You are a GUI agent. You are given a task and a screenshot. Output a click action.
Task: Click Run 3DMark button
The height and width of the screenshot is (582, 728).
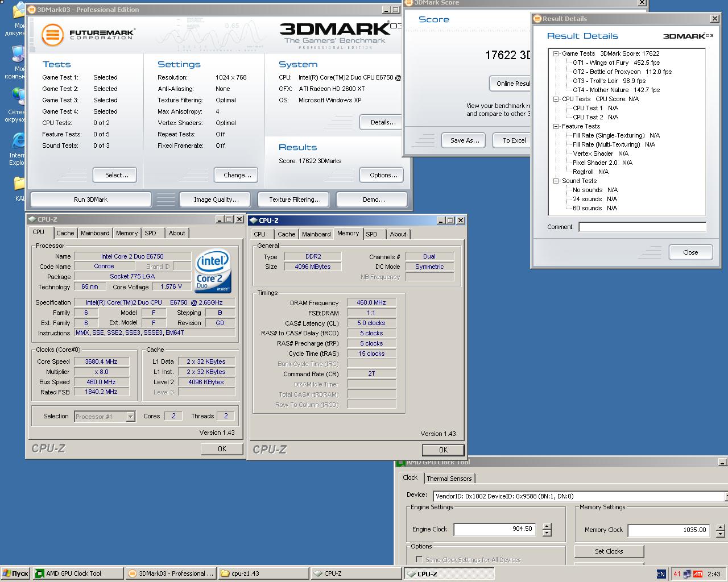[x=90, y=199]
